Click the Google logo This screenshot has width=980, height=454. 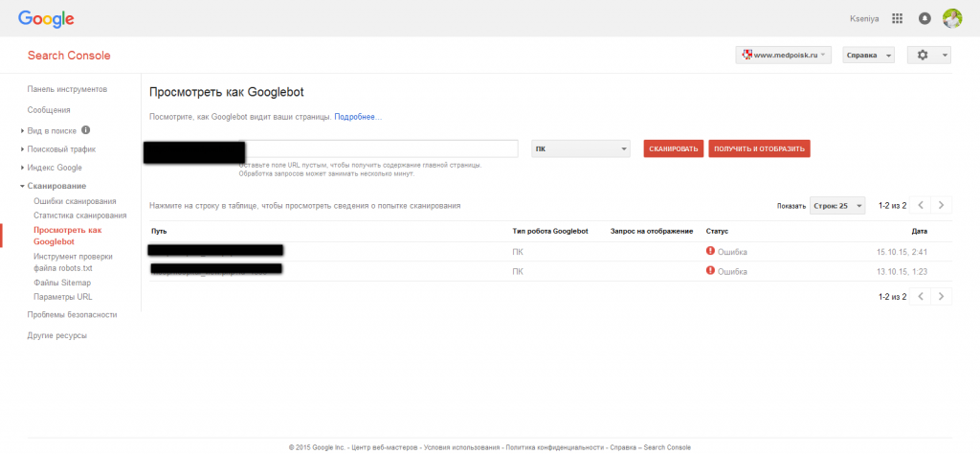46,19
